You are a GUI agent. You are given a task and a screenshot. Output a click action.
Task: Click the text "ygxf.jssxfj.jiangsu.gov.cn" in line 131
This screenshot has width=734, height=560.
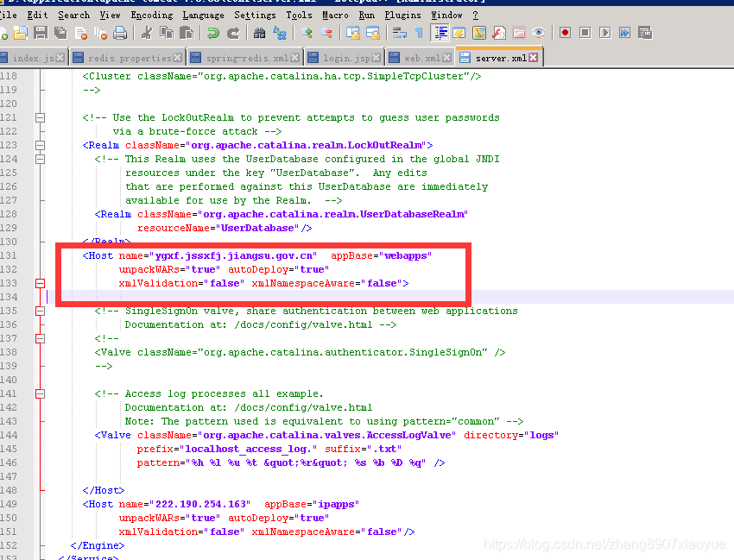tap(234, 255)
